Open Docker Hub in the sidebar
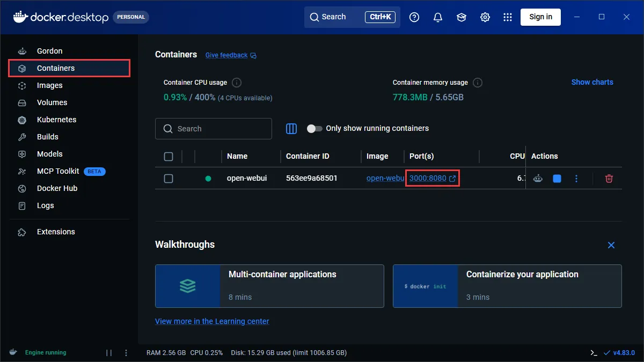Image resolution: width=644 pixels, height=362 pixels. click(69, 188)
